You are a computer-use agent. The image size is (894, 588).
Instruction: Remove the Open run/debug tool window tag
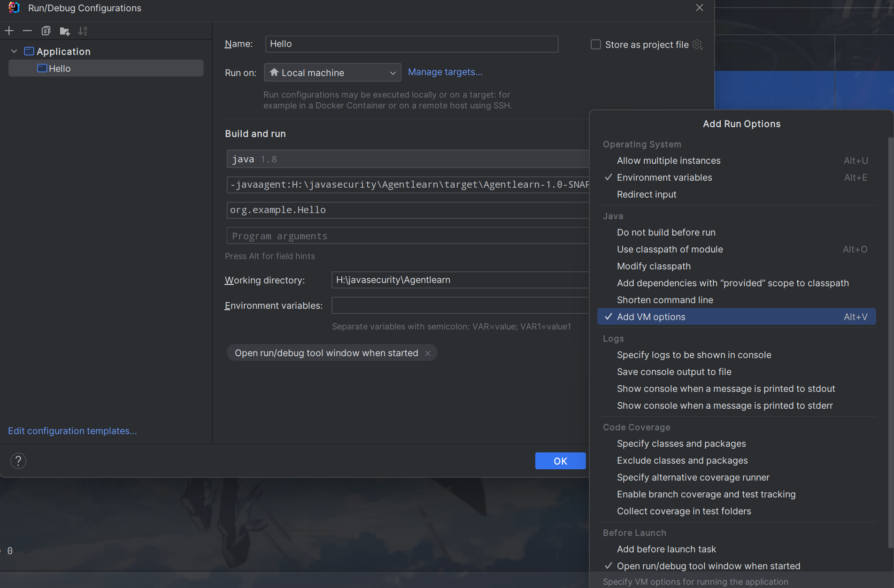[428, 353]
